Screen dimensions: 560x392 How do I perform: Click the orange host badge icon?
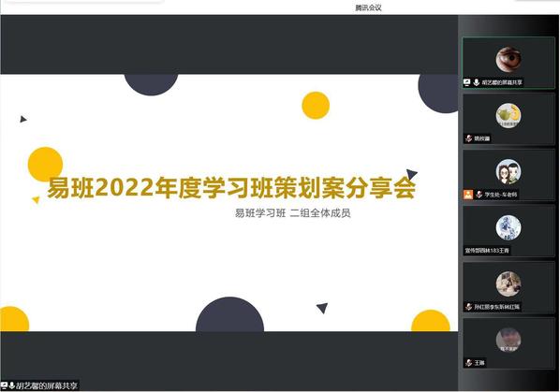[x=468, y=195]
